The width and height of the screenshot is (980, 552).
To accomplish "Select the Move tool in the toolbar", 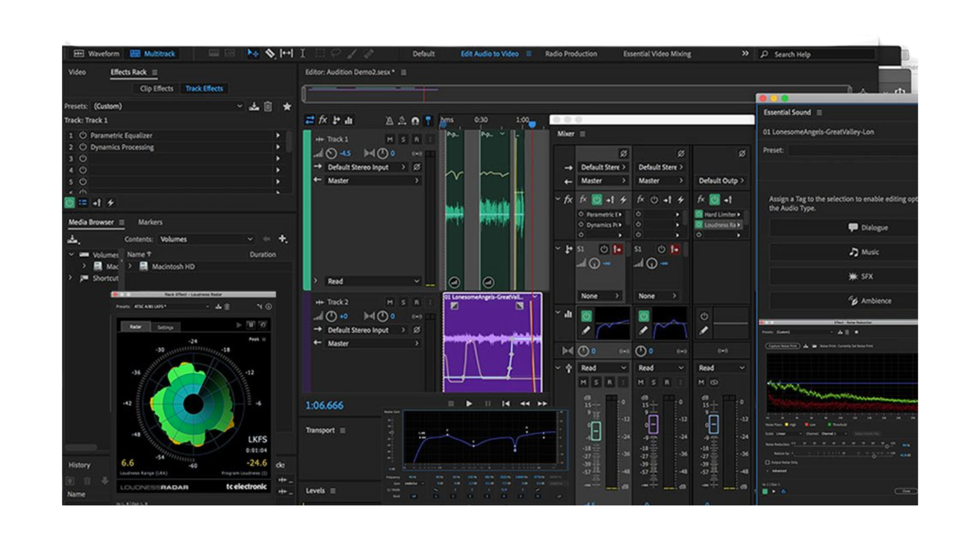I will click(x=252, y=53).
